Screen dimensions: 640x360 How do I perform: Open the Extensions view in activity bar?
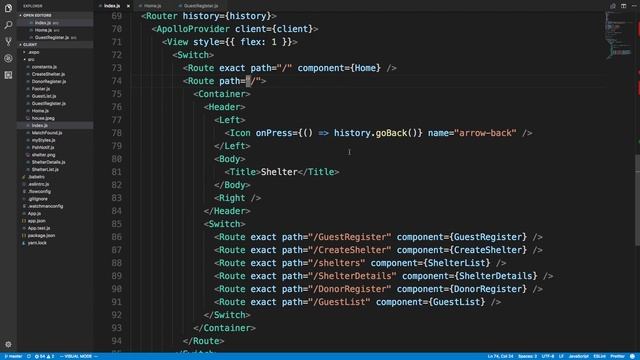click(x=8, y=75)
